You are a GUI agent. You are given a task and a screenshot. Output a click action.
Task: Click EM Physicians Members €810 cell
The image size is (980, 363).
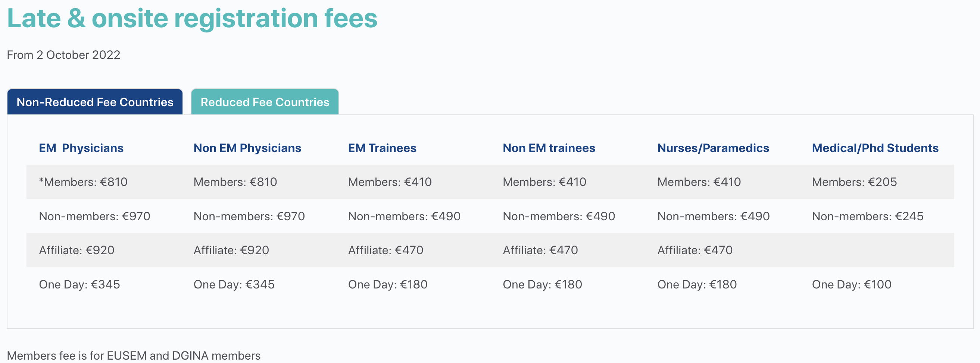tap(83, 182)
